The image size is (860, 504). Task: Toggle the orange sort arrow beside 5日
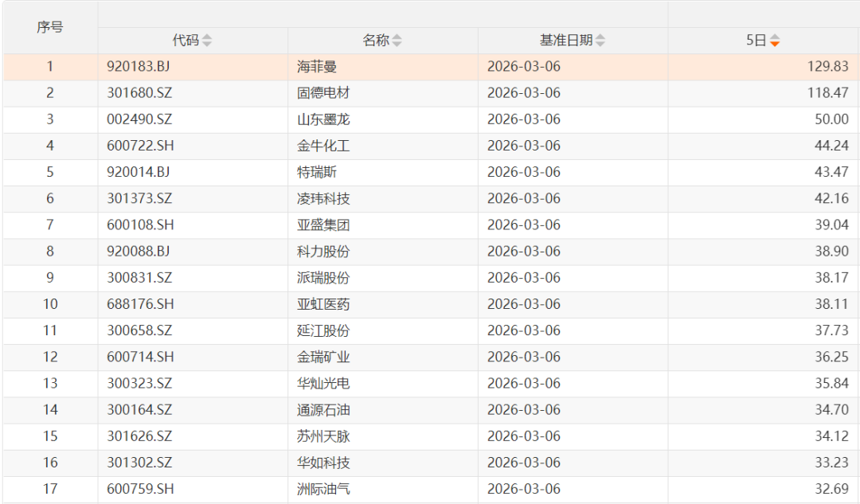click(x=775, y=41)
